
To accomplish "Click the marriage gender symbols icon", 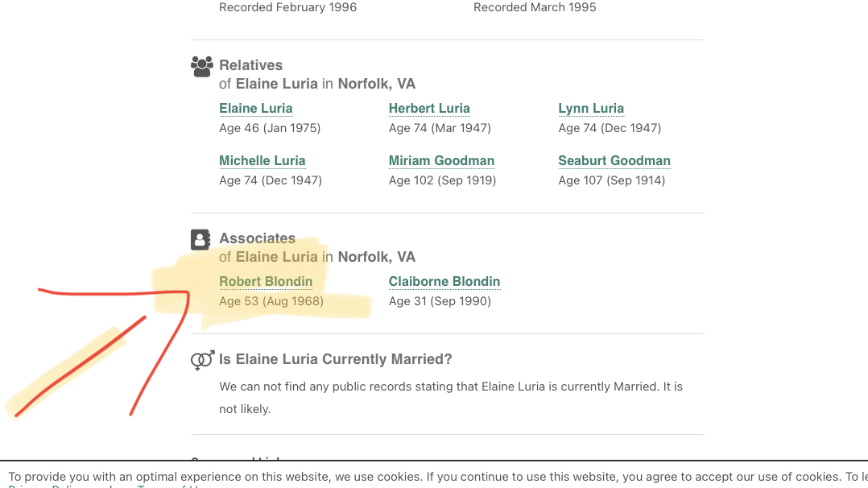I will click(202, 360).
